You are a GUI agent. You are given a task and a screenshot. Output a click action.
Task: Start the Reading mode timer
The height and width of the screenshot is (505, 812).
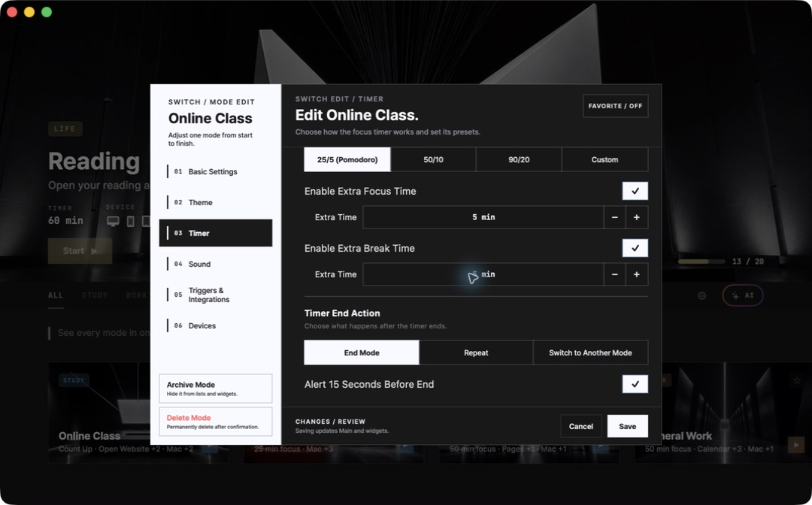[80, 251]
